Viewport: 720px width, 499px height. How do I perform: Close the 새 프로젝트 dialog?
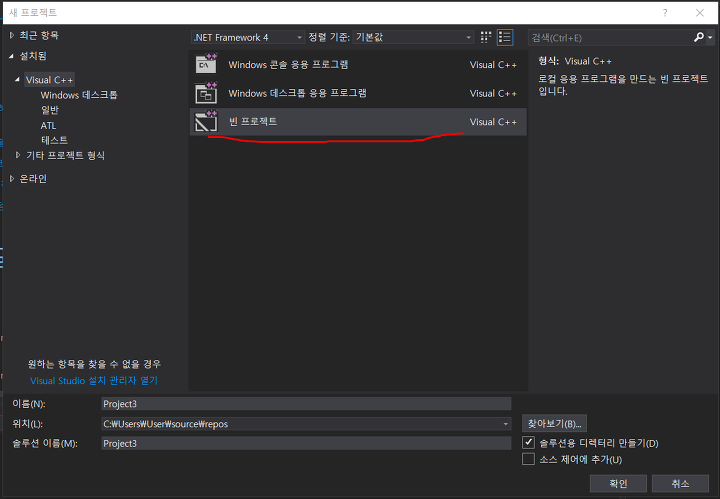tap(700, 13)
